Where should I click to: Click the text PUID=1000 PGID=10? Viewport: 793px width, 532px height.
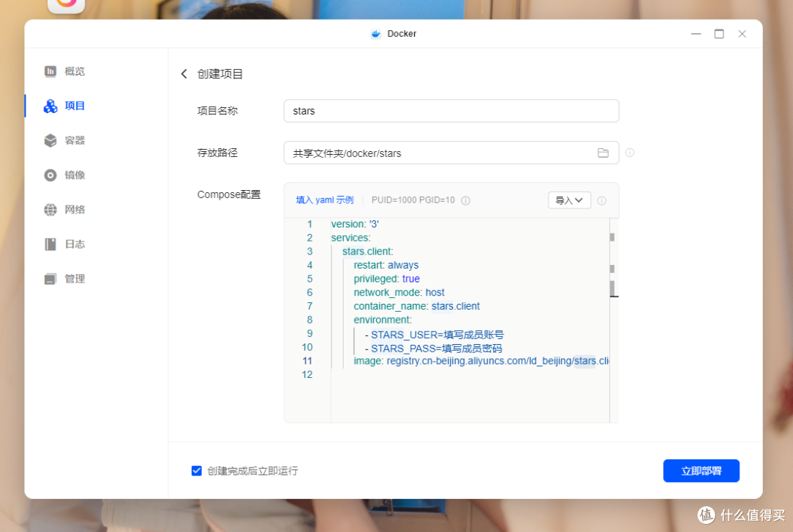413,200
